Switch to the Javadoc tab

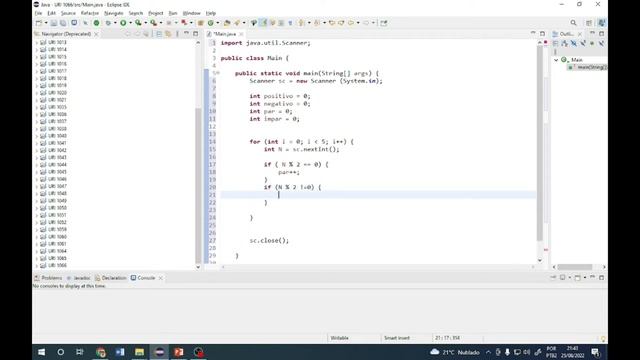(x=78, y=278)
